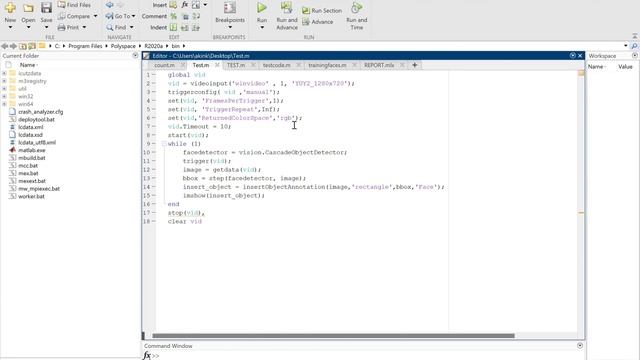The height and width of the screenshot is (360, 640).
Task: Click the Compare button
Action: (x=74, y=16)
